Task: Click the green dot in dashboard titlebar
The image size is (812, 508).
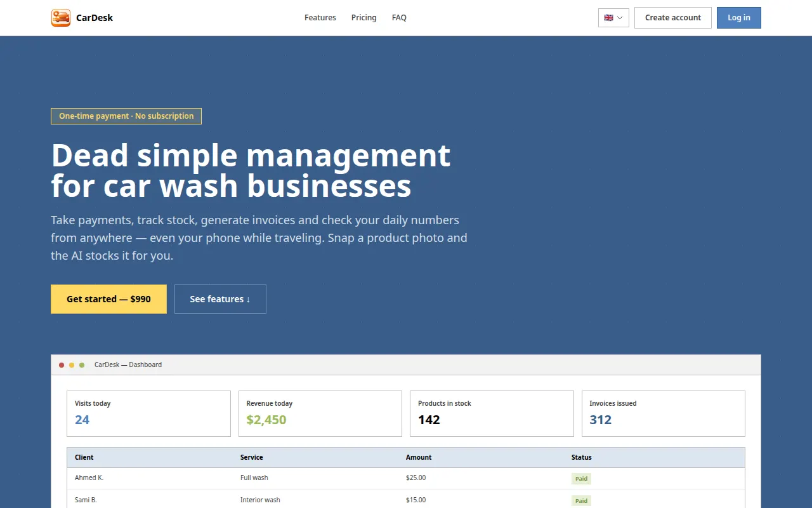Action: (82, 365)
